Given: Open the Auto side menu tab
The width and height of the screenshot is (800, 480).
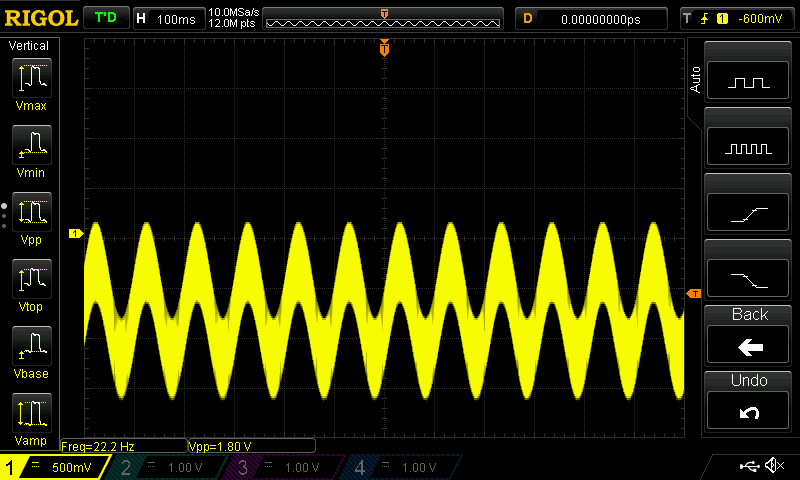Looking at the screenshot, I should 695,80.
